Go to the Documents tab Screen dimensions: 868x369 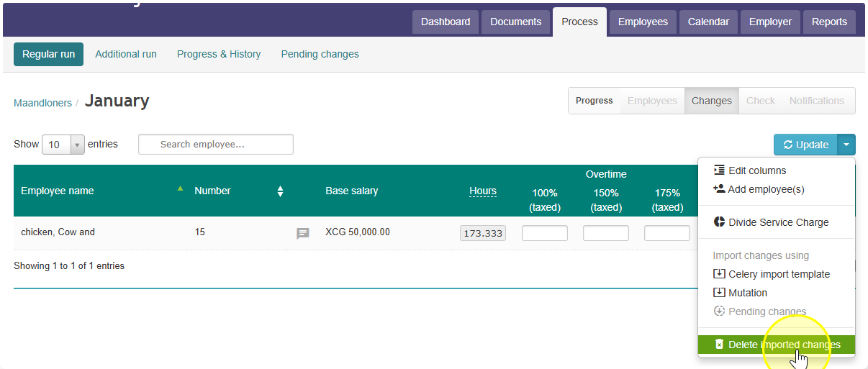pyautogui.click(x=515, y=22)
